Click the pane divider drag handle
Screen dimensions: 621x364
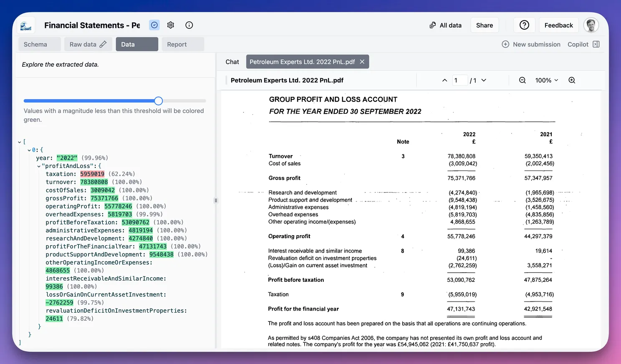[216, 201]
